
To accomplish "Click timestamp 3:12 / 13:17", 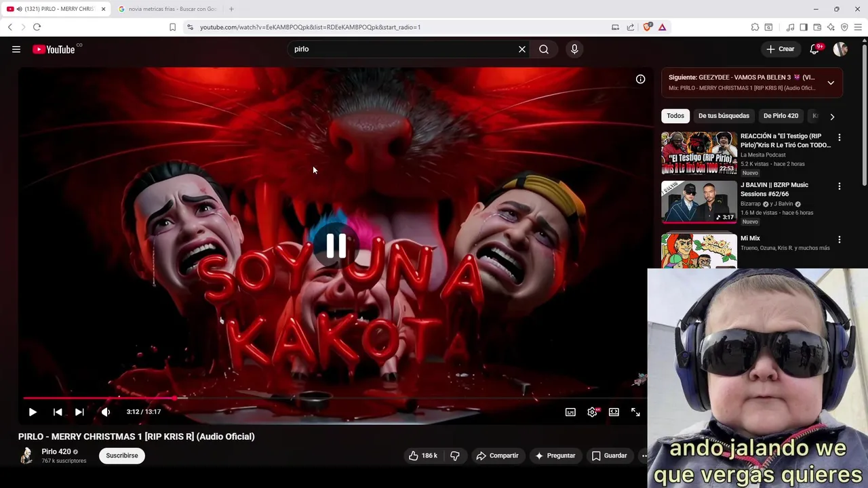I will (143, 411).
